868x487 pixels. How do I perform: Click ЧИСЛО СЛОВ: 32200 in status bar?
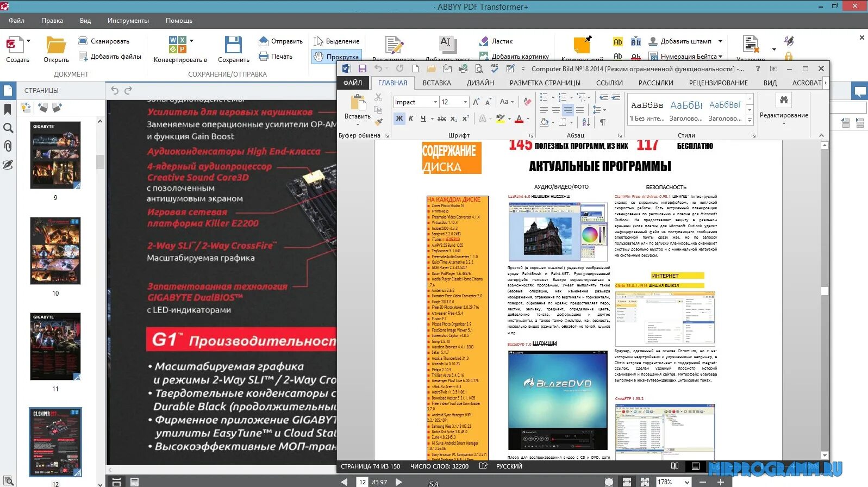439,466
